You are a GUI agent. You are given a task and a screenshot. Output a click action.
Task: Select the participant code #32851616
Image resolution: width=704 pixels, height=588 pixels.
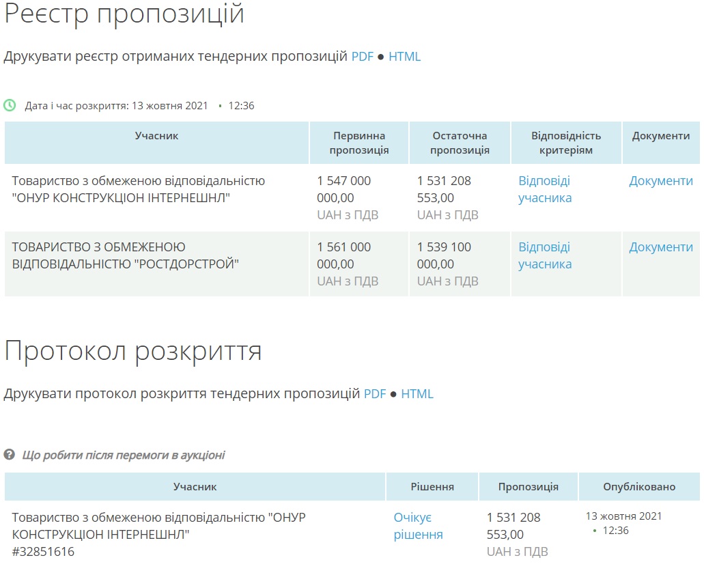[x=43, y=552]
